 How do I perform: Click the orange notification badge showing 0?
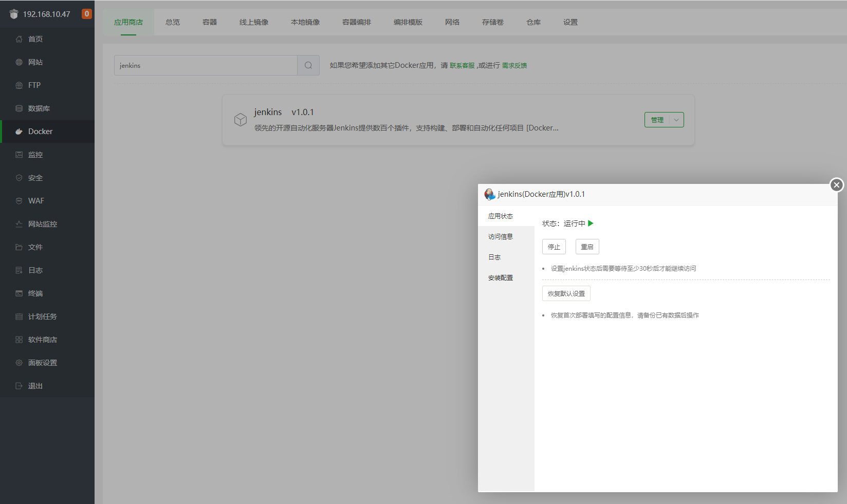click(x=87, y=14)
